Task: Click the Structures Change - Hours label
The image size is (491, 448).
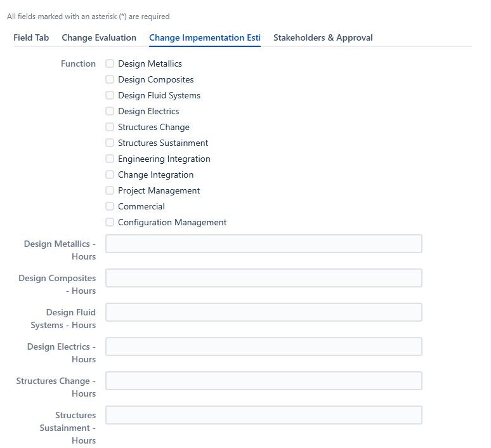Action: click(x=56, y=387)
